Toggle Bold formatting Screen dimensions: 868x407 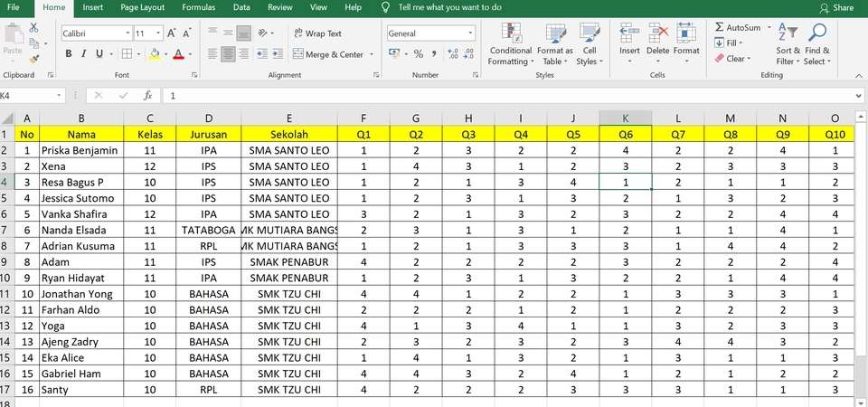[x=68, y=53]
